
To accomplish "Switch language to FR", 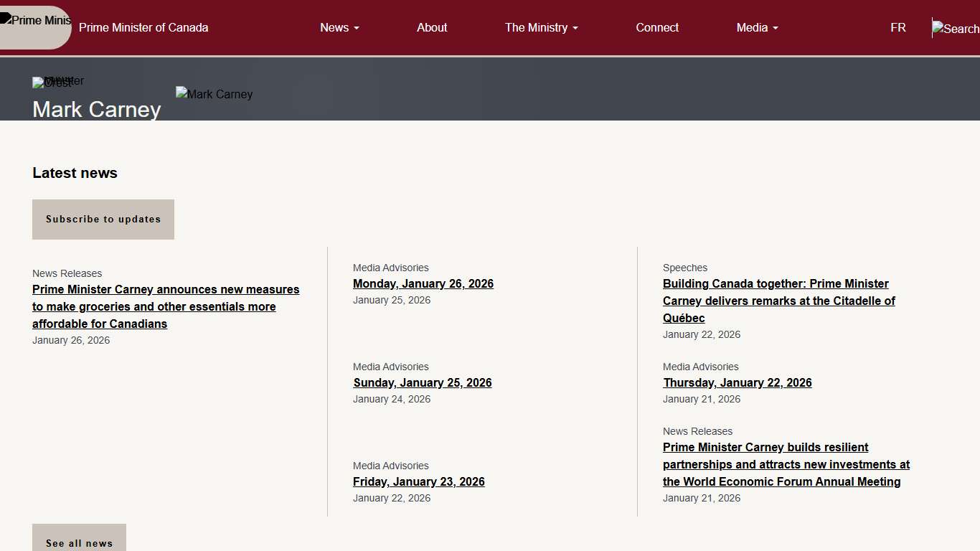I will (x=897, y=27).
